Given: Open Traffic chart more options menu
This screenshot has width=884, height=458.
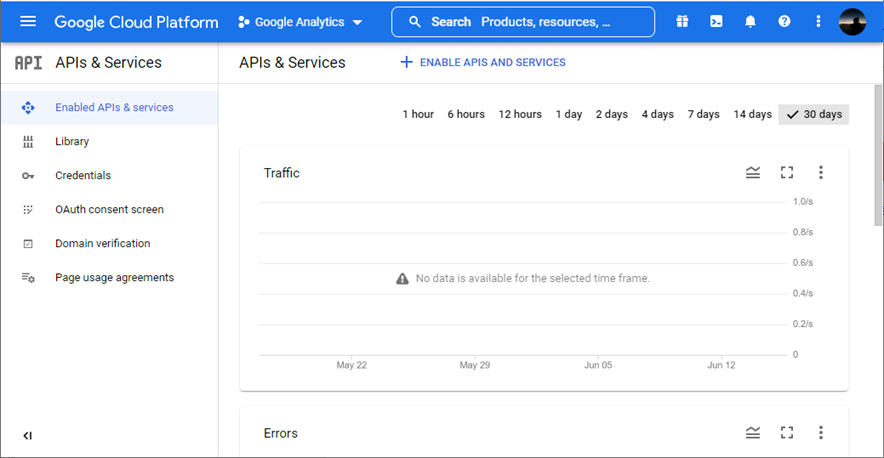Looking at the screenshot, I should coord(821,173).
